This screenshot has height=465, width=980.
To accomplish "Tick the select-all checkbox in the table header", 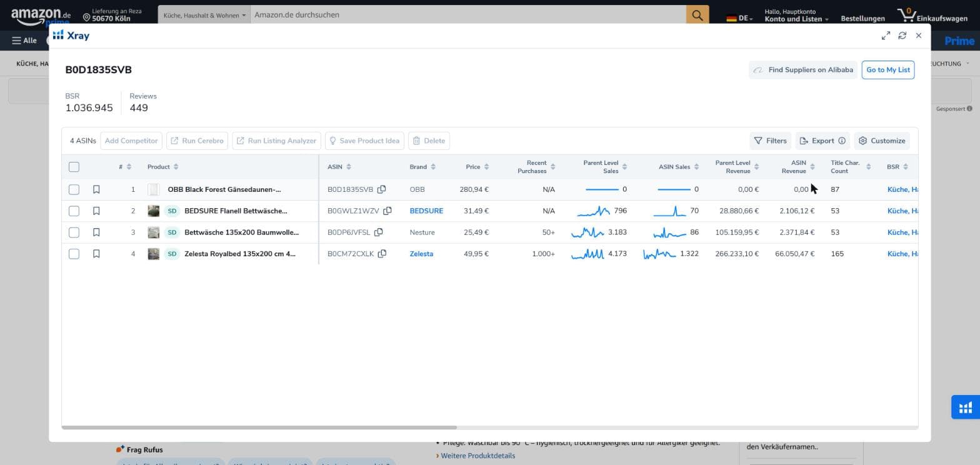I will tap(74, 167).
